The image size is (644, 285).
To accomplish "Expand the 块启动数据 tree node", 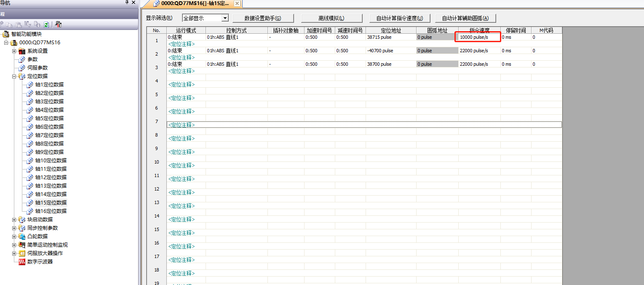I will pos(14,220).
